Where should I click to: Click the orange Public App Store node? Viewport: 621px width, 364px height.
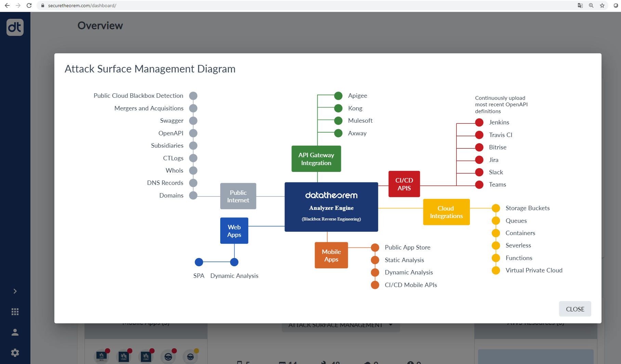click(x=375, y=247)
